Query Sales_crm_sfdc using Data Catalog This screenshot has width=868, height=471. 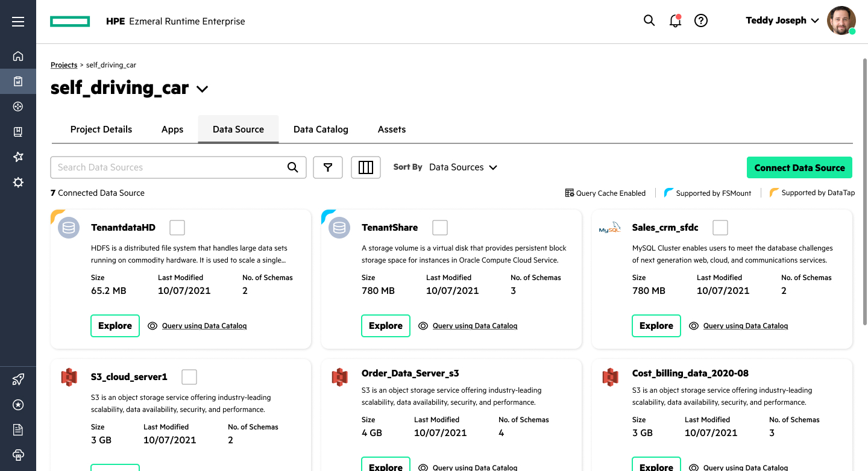(746, 326)
